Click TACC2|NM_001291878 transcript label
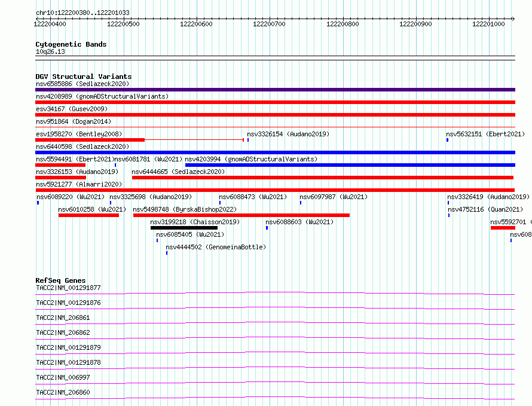 [x=68, y=362]
